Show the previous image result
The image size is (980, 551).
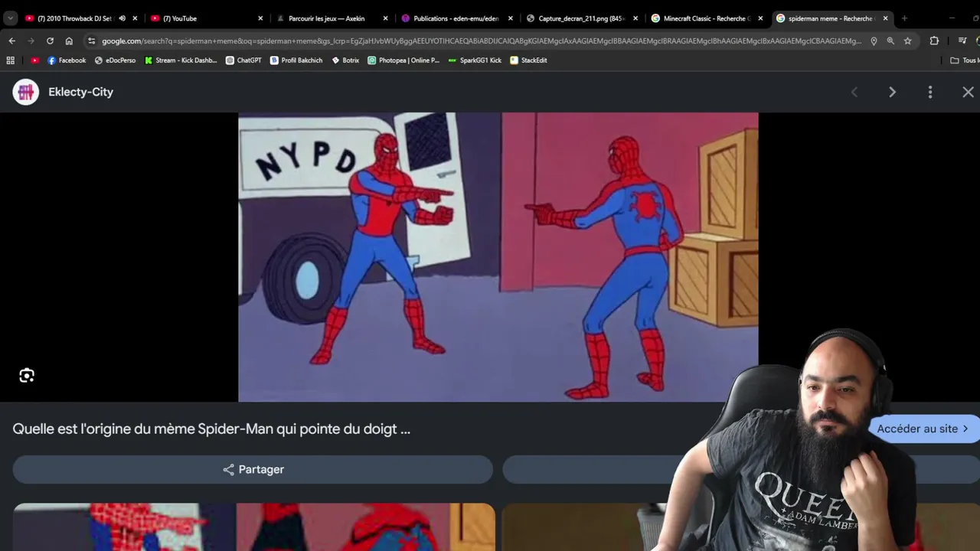click(x=854, y=92)
